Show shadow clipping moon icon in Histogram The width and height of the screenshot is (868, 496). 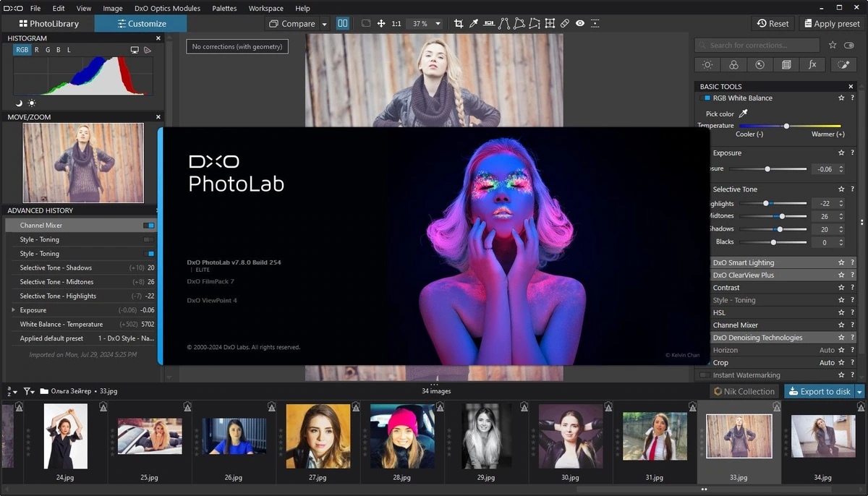20,103
